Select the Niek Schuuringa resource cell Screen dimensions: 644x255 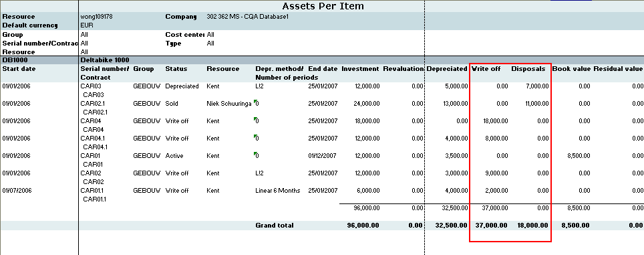click(x=229, y=104)
